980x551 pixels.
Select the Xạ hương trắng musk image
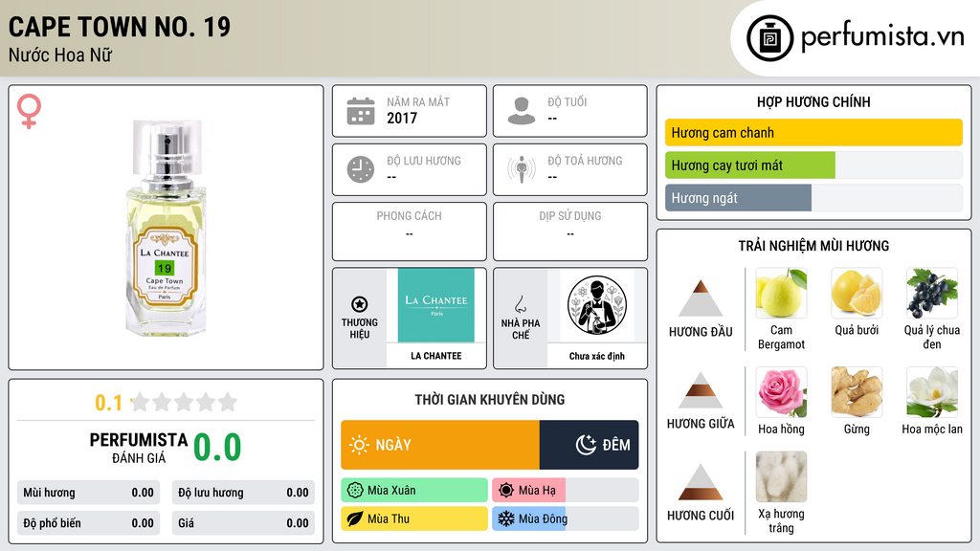pos(781,476)
